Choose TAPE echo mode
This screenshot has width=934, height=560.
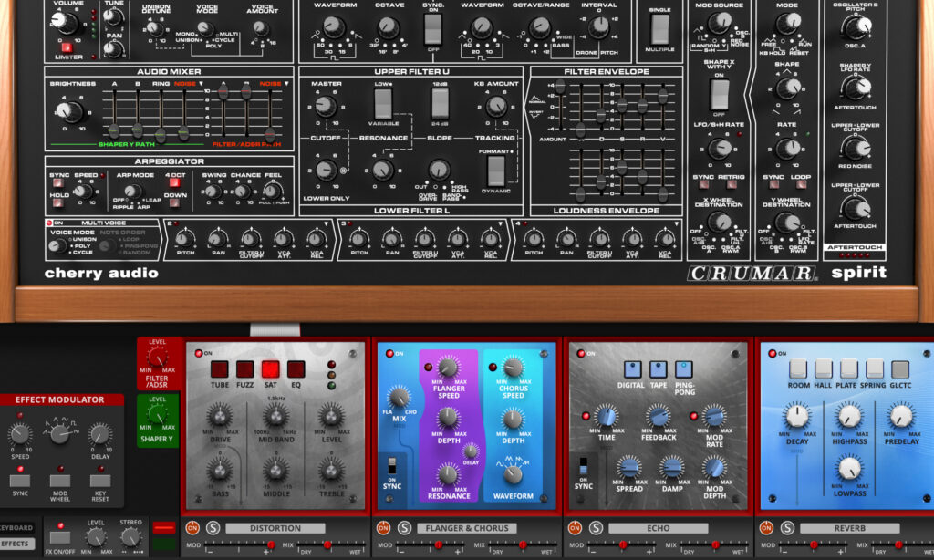pyautogui.click(x=659, y=369)
